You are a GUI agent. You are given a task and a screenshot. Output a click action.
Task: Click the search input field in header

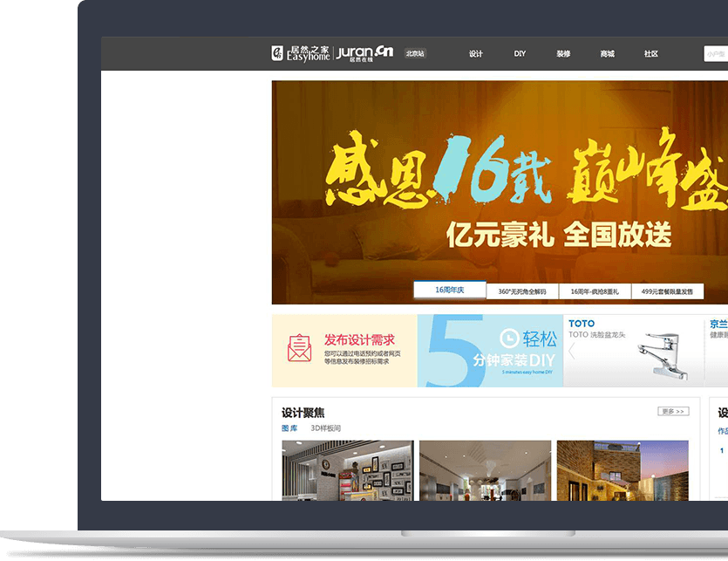click(x=716, y=54)
